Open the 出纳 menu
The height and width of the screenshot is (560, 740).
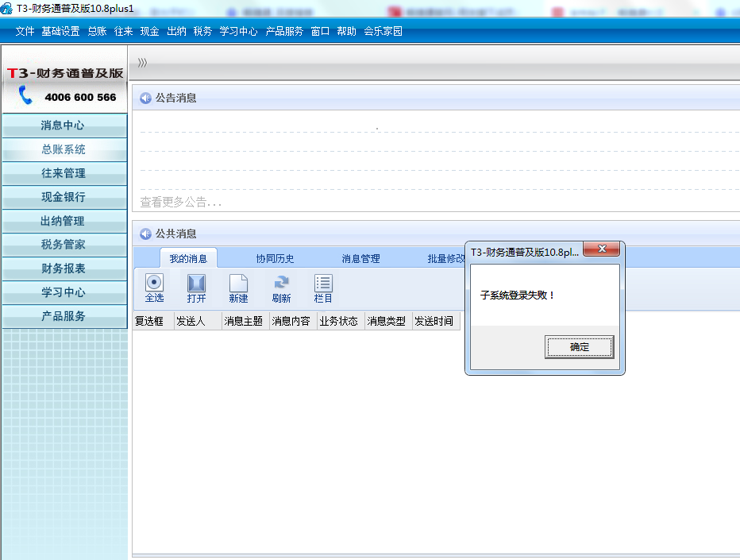176,31
